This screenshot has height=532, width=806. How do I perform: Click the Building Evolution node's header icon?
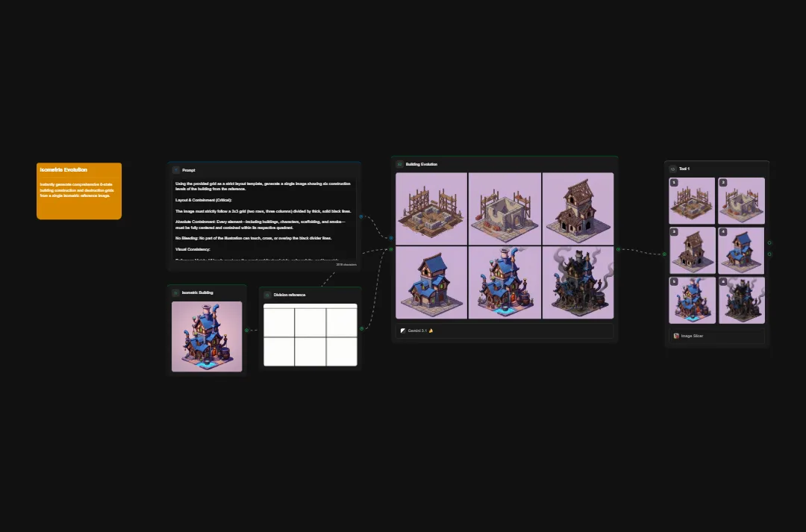399,164
